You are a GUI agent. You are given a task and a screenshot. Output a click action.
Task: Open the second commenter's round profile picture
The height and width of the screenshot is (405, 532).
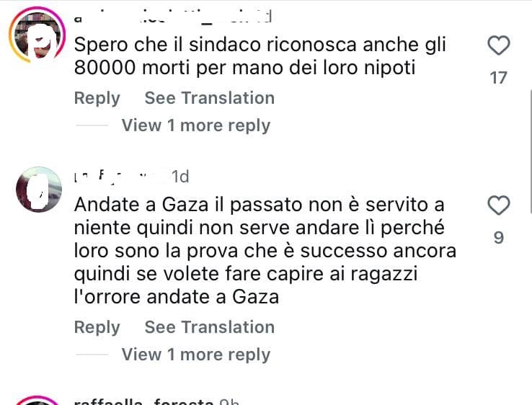pos(39,190)
